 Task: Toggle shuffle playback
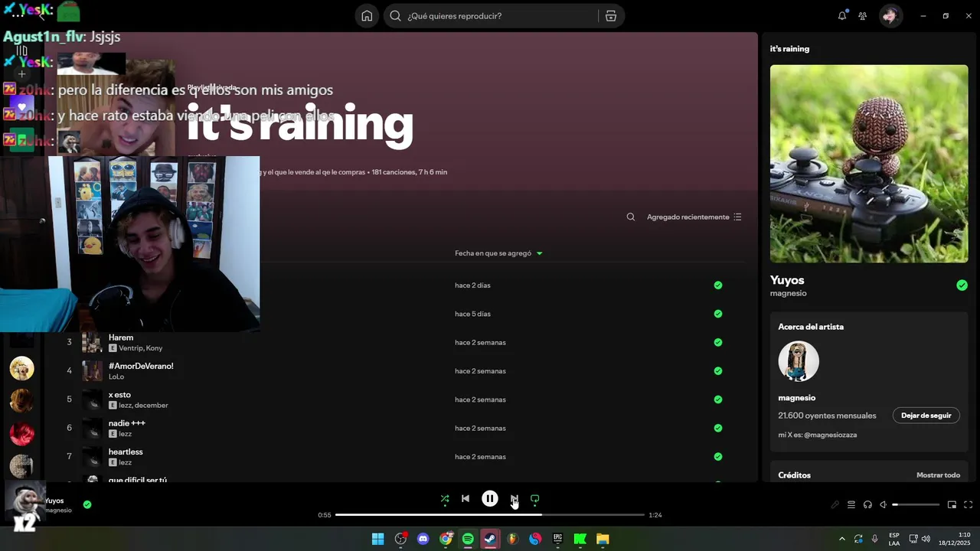point(445,499)
